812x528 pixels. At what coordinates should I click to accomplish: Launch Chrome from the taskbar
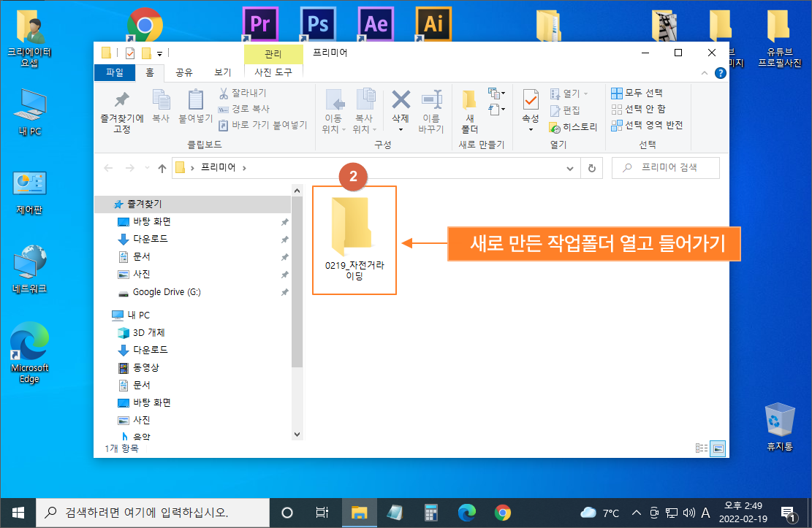pyautogui.click(x=502, y=513)
